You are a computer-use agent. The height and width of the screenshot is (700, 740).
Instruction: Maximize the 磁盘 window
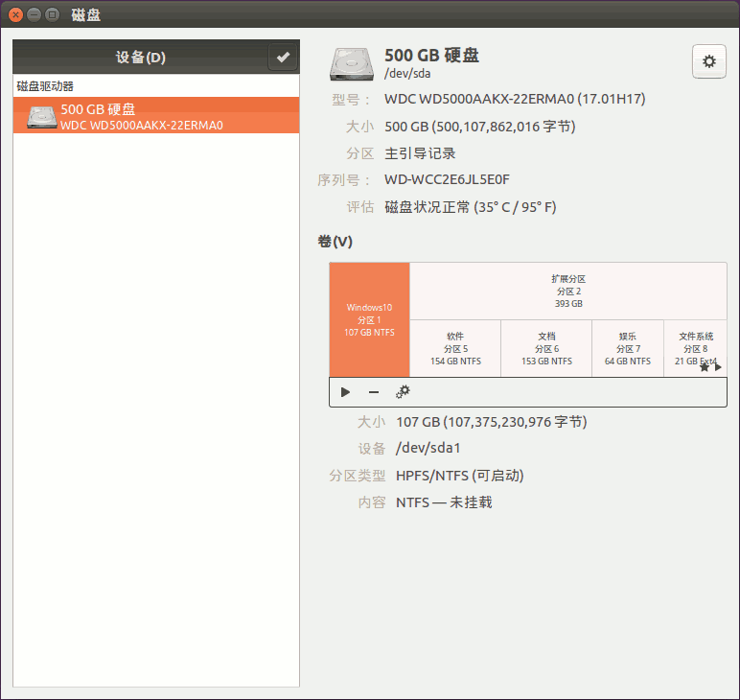52,14
